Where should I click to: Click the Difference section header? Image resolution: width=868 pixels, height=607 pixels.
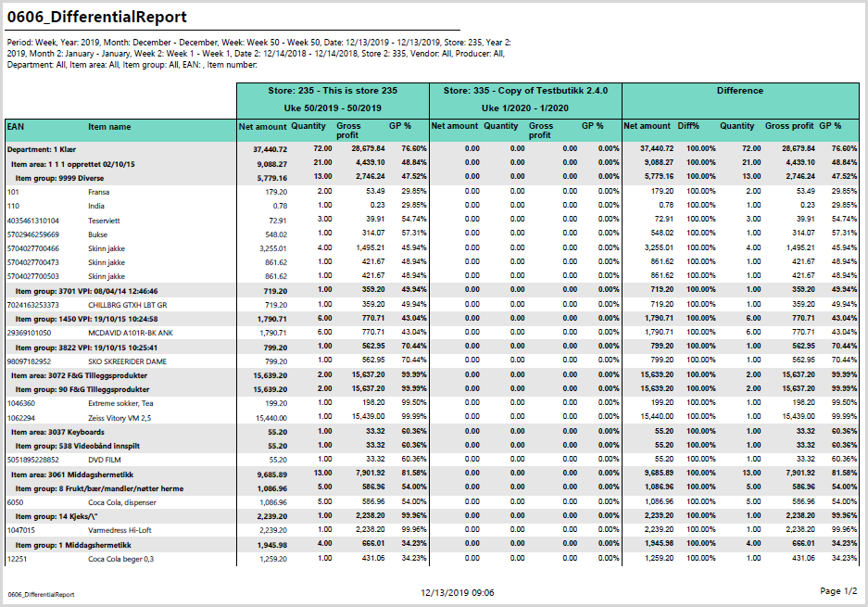pos(739,91)
